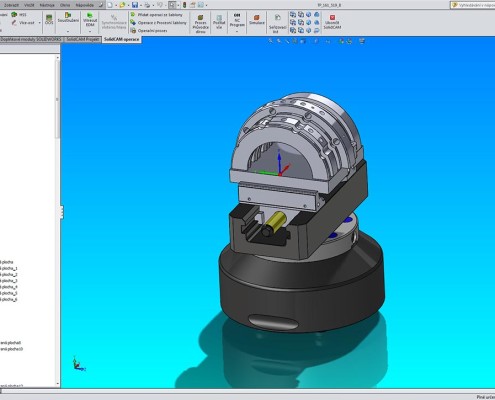Expand the Více-osé dropdown arrow
The image size is (495, 400).
pos(40,23)
